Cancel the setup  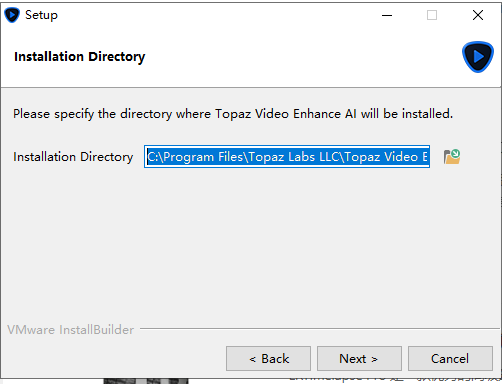click(450, 359)
